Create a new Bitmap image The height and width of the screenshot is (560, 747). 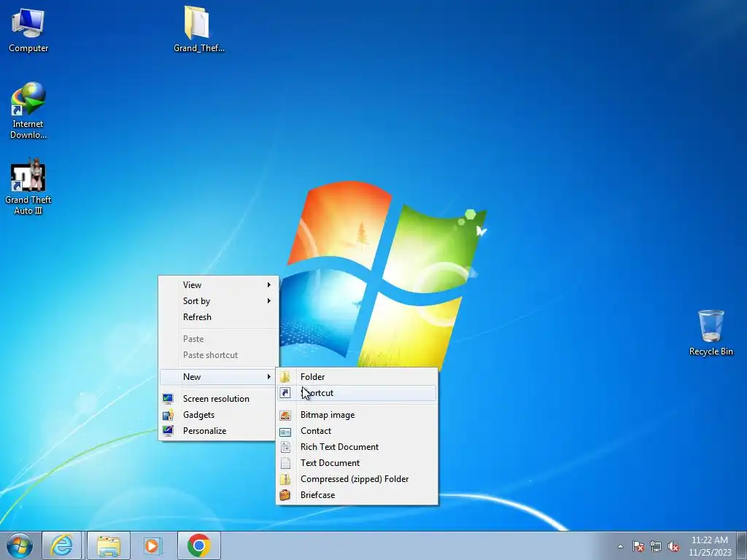357,415
